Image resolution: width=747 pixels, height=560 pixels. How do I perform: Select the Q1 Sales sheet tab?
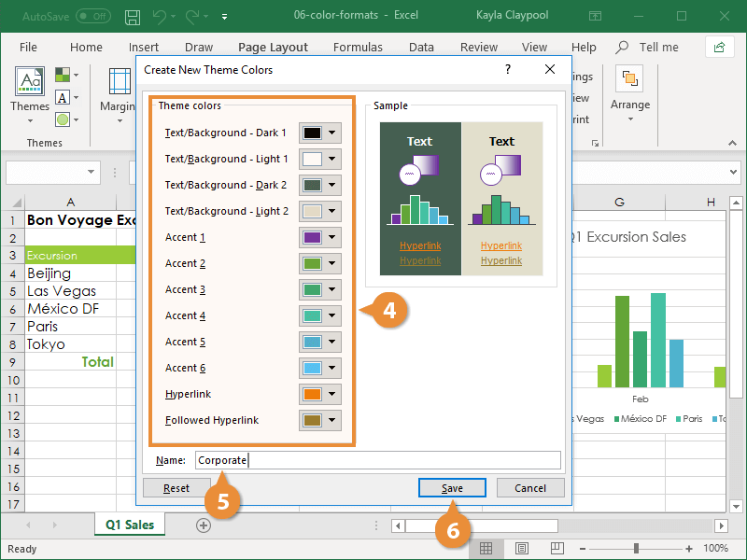(x=129, y=525)
